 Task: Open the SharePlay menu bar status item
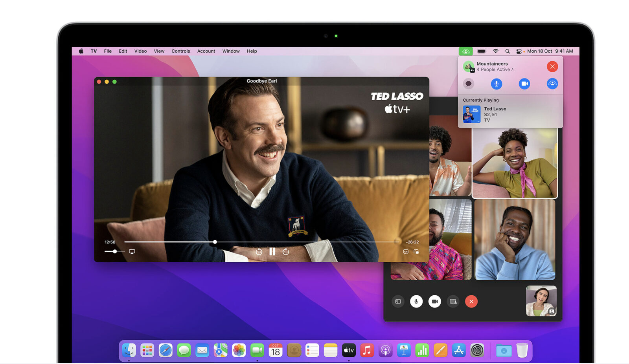(465, 51)
